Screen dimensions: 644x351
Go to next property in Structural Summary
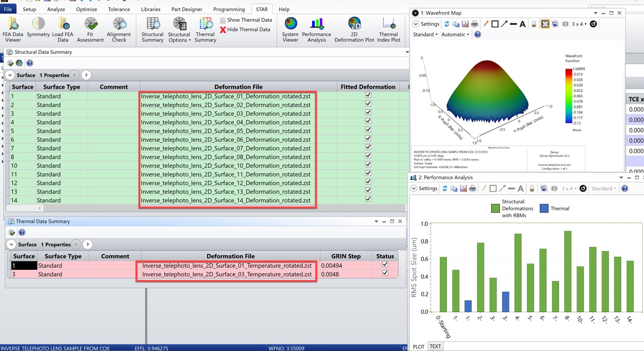86,75
